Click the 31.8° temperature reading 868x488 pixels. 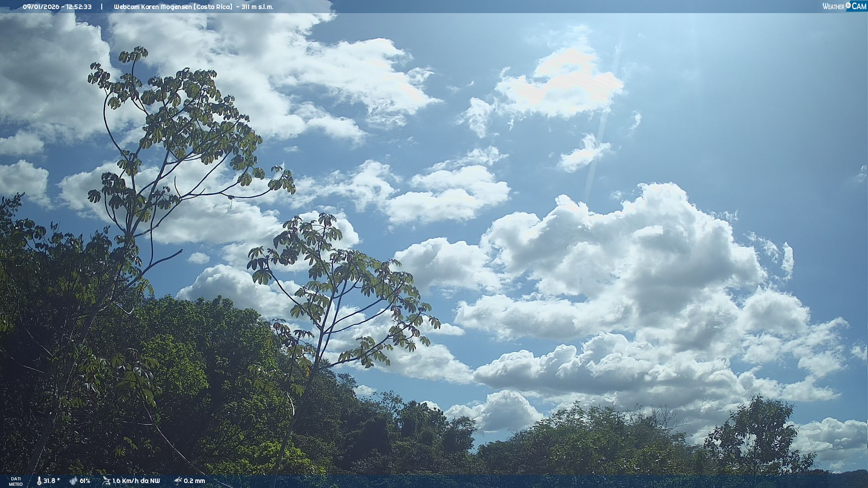(52, 481)
